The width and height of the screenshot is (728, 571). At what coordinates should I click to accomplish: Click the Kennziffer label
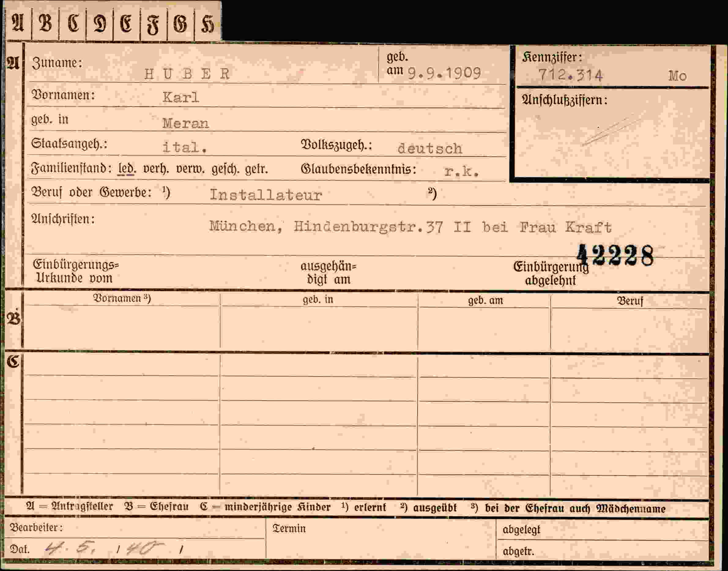coord(552,58)
